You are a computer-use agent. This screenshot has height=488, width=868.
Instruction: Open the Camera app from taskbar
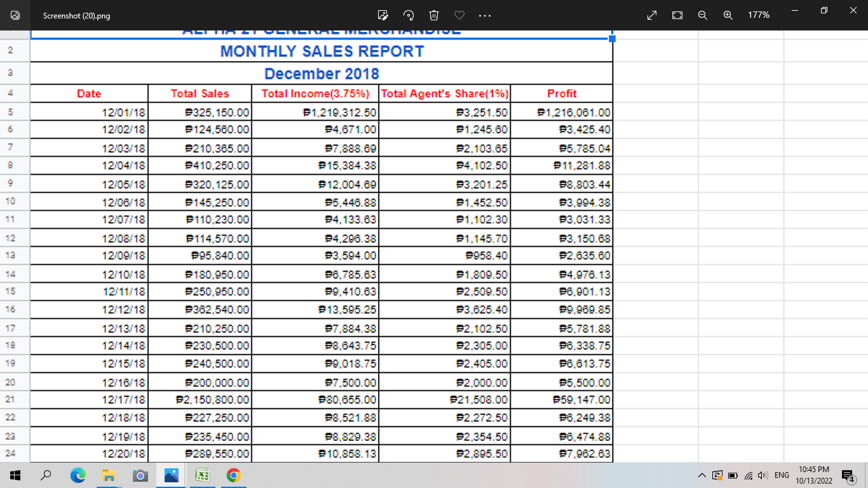tap(140, 475)
